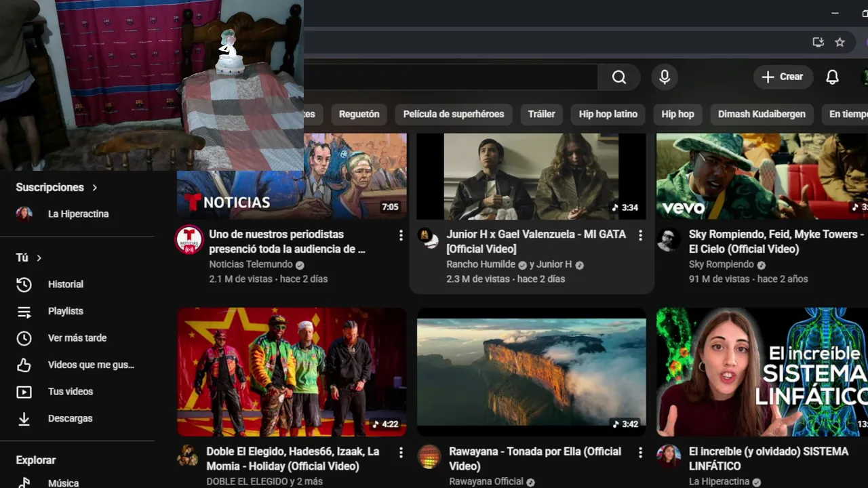Open La Hiperactina subscription in sidebar
Image resolution: width=868 pixels, height=488 pixels.
tap(78, 213)
